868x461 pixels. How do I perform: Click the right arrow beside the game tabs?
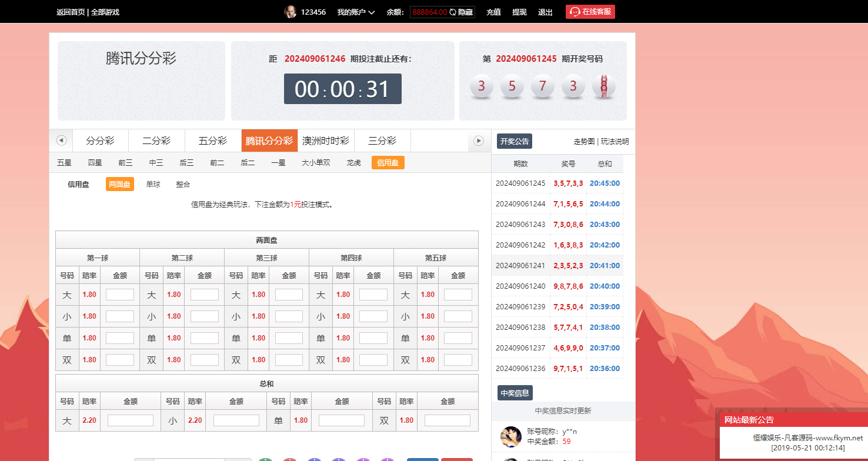479,141
